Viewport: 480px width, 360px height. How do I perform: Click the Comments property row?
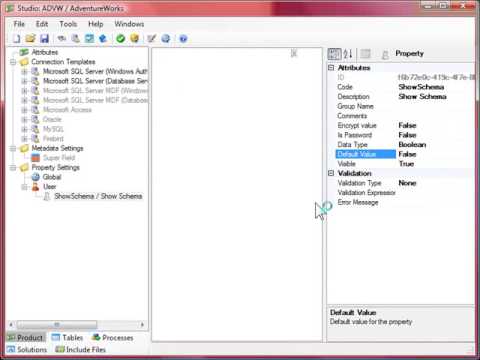pyautogui.click(x=405, y=116)
